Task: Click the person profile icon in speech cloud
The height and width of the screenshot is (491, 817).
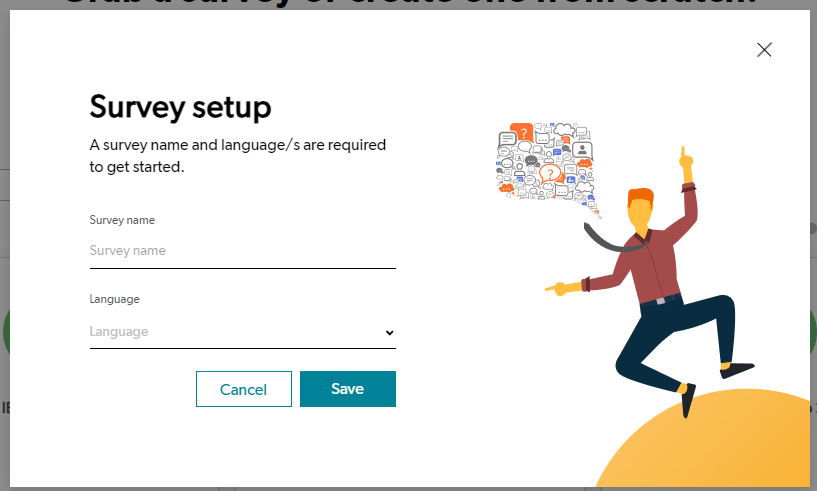Action: pos(581,151)
